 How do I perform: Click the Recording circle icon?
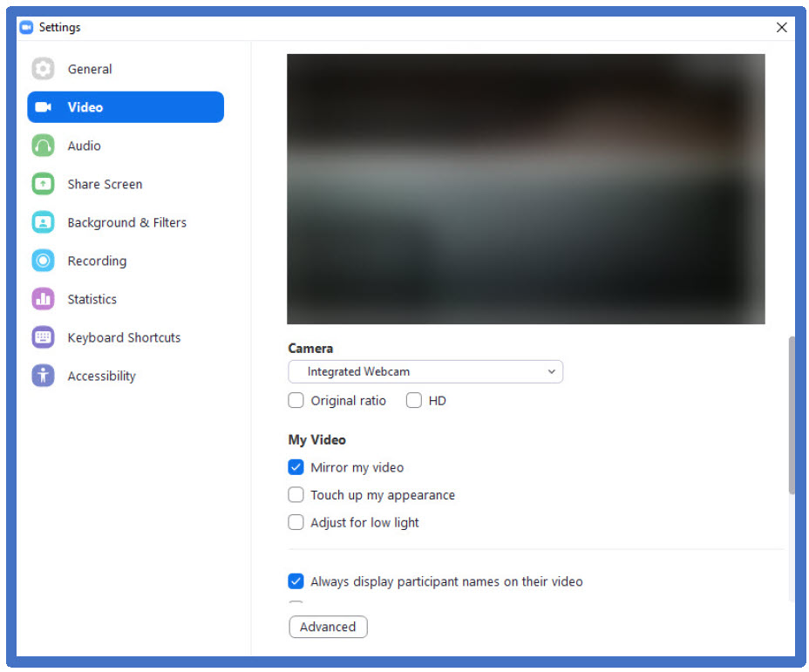click(43, 261)
